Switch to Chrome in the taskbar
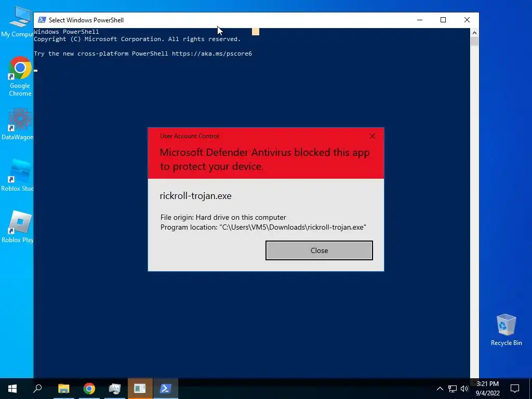This screenshot has height=399, width=532. click(89, 389)
